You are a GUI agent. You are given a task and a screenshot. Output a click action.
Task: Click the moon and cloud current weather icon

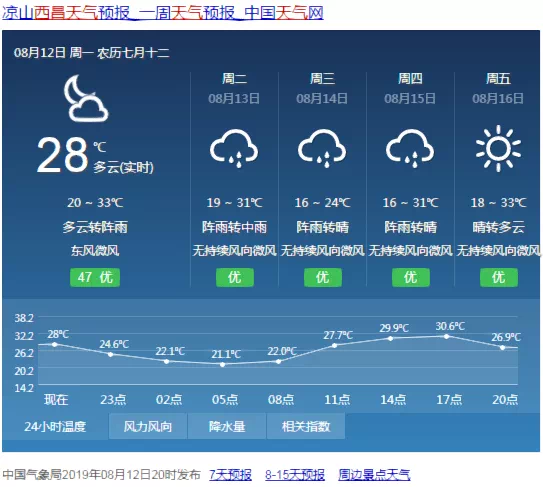[x=86, y=98]
